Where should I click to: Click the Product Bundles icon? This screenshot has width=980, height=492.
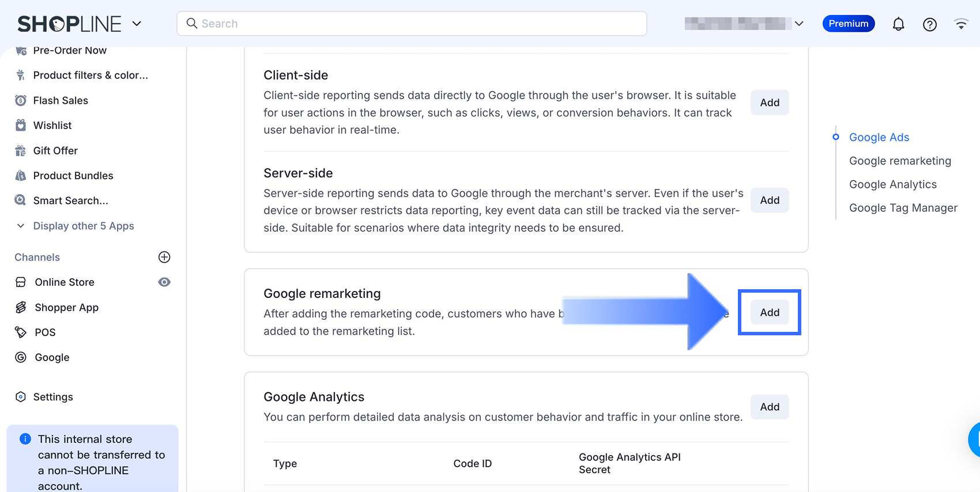click(x=21, y=176)
